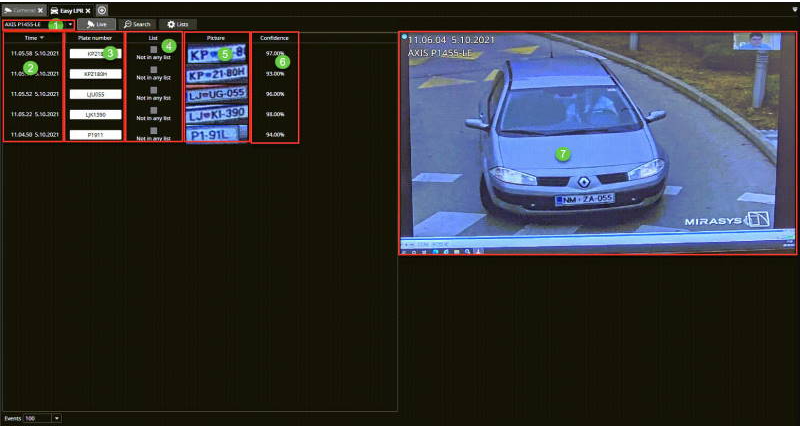The height and width of the screenshot is (427, 803).
Task: Toggle the list checkbox for plate KP2180H
Action: click(154, 69)
